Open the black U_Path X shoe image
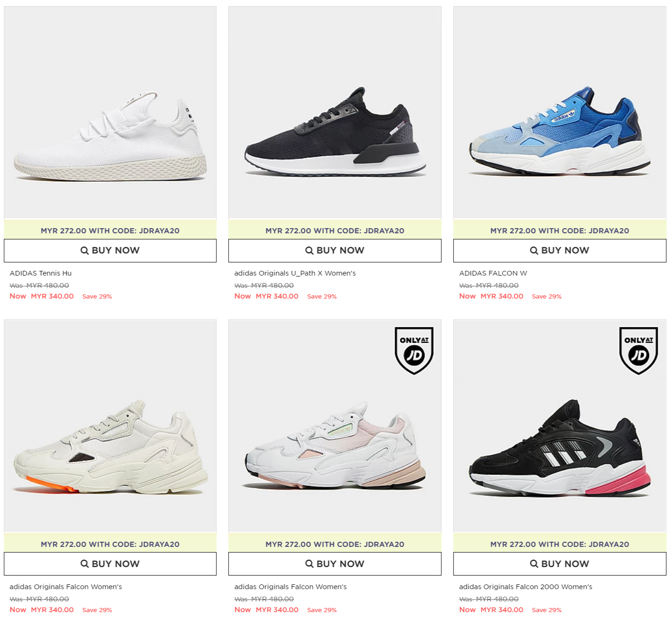 point(335,113)
